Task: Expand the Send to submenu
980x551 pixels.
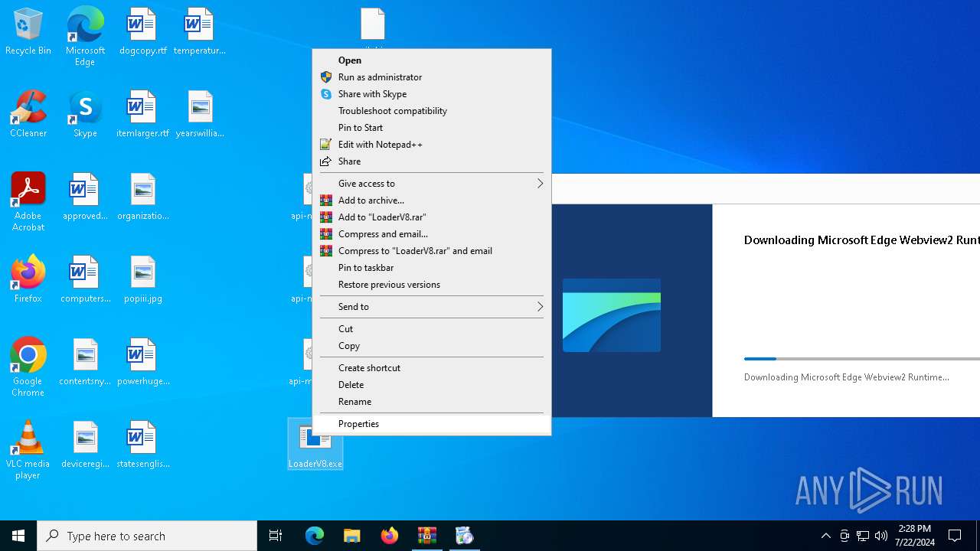Action: click(432, 307)
